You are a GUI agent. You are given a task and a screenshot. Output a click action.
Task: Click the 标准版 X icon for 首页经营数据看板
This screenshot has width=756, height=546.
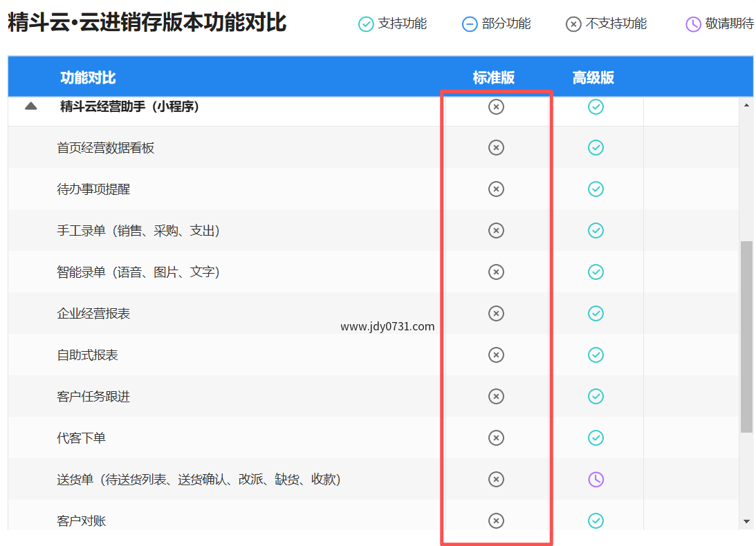pos(496,147)
